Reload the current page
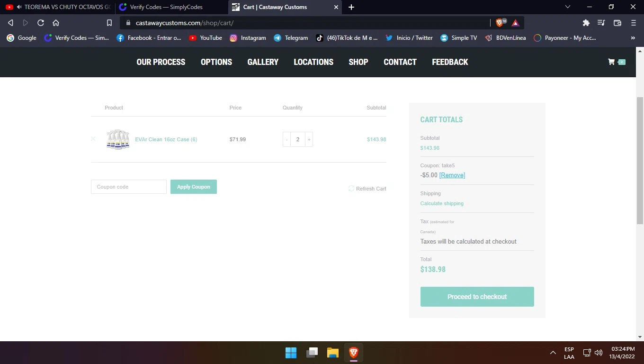 [x=41, y=23]
